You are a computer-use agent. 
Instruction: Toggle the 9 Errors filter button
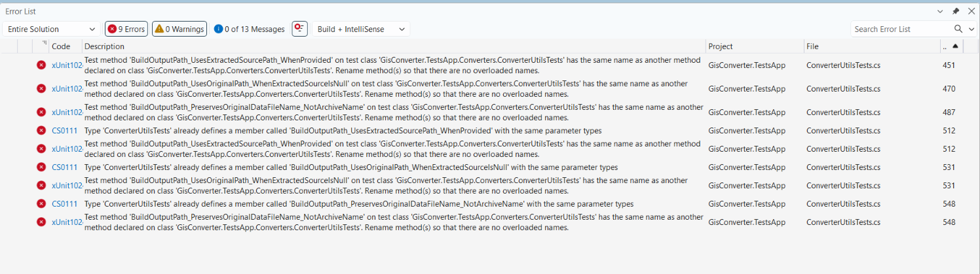click(126, 29)
